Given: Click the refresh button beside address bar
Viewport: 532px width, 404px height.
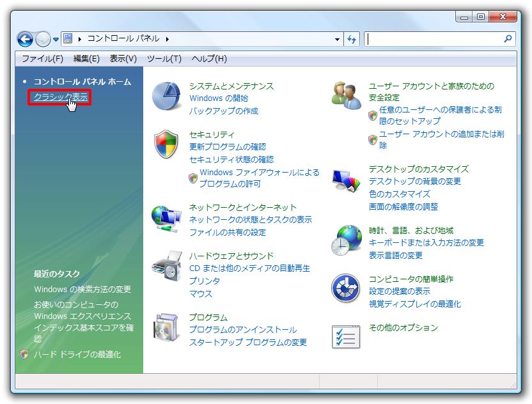Looking at the screenshot, I should coord(352,39).
